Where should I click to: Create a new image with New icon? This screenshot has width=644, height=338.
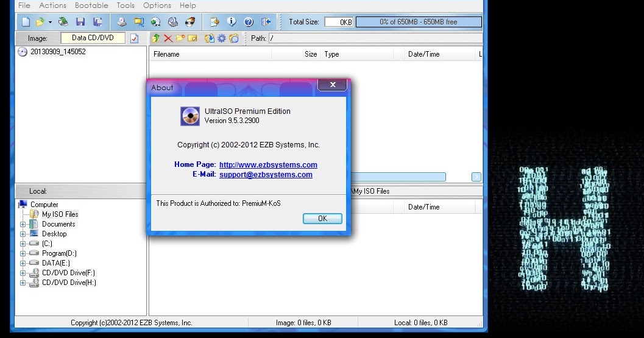point(26,22)
